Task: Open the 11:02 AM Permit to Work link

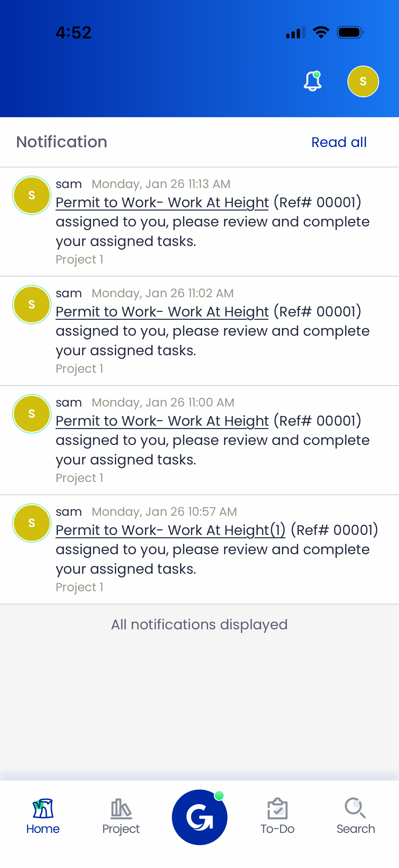Action: pos(162,312)
